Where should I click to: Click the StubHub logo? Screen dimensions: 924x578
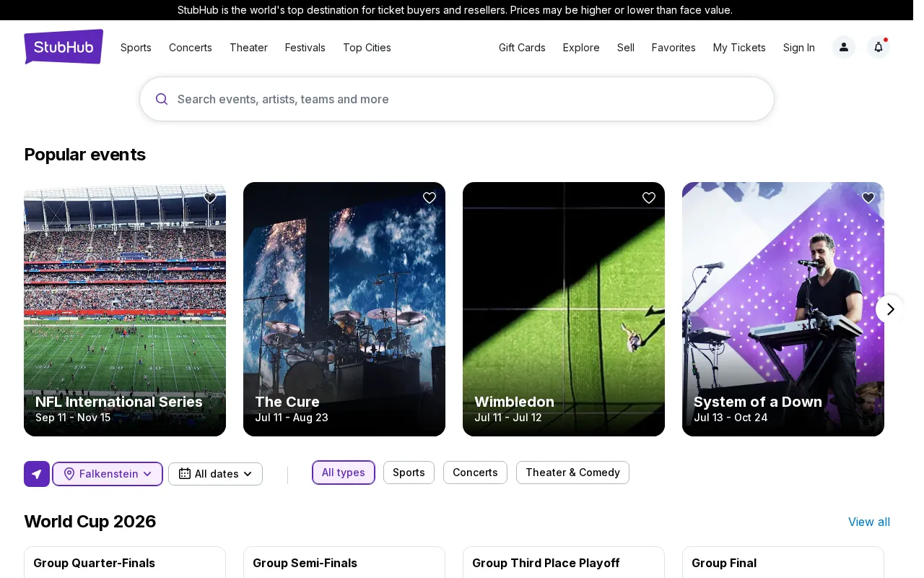point(64,47)
